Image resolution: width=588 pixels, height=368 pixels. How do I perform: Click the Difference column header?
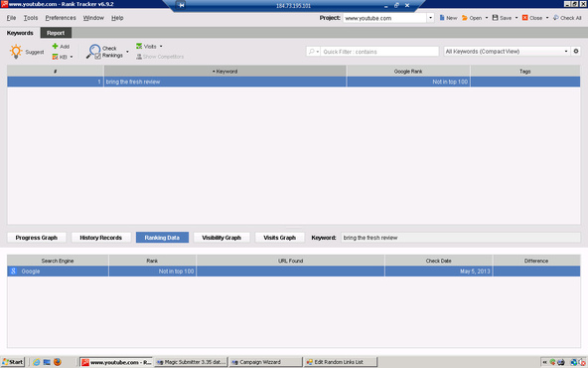536,261
